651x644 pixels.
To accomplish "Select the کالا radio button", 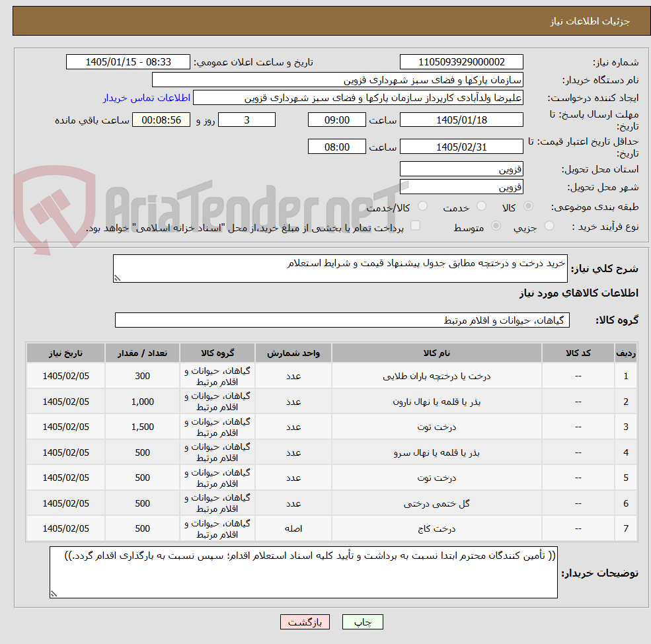I will 528,206.
